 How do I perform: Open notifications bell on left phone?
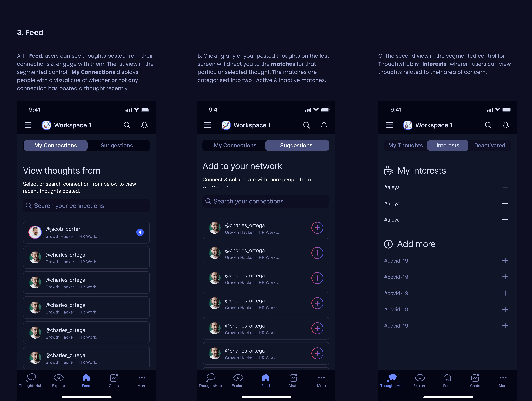click(144, 125)
